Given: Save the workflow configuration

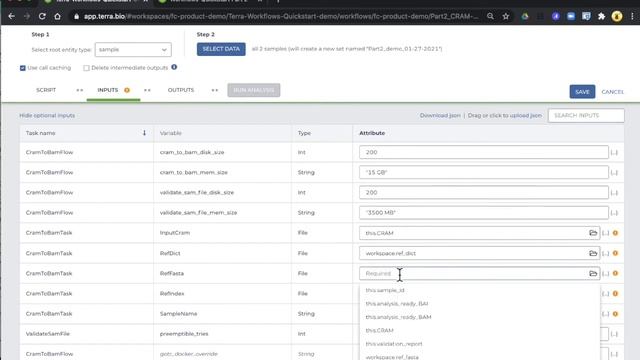Looking at the screenshot, I should (x=582, y=92).
